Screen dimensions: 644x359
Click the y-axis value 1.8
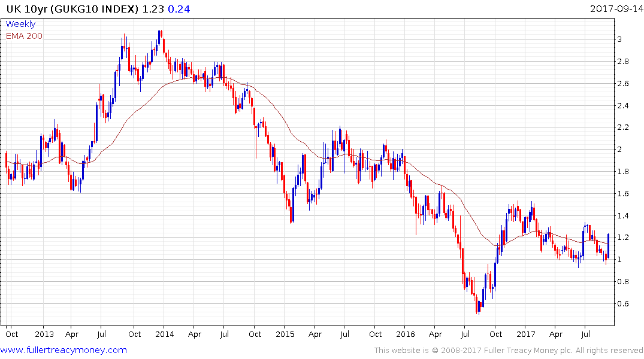click(x=623, y=172)
